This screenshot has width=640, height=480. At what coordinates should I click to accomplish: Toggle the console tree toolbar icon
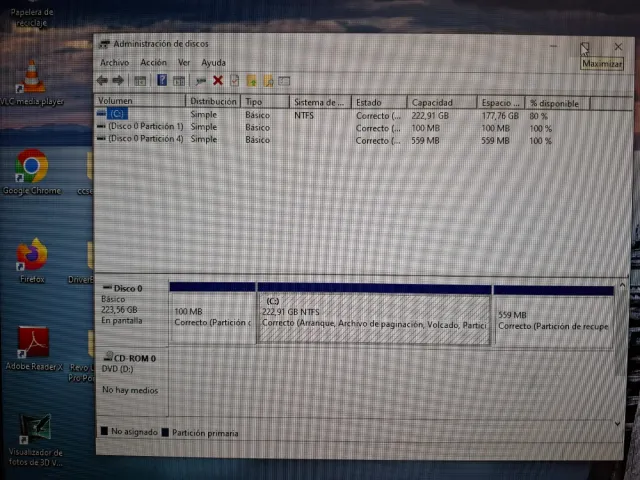click(140, 81)
